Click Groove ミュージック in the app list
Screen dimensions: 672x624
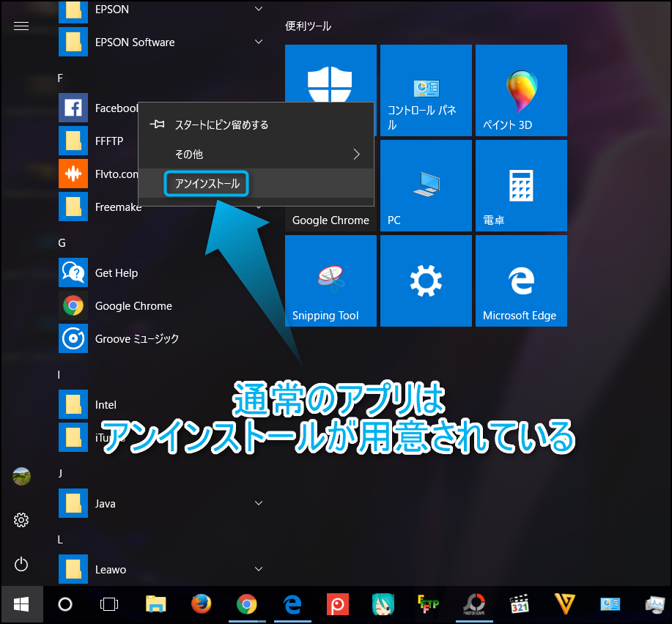click(136, 338)
